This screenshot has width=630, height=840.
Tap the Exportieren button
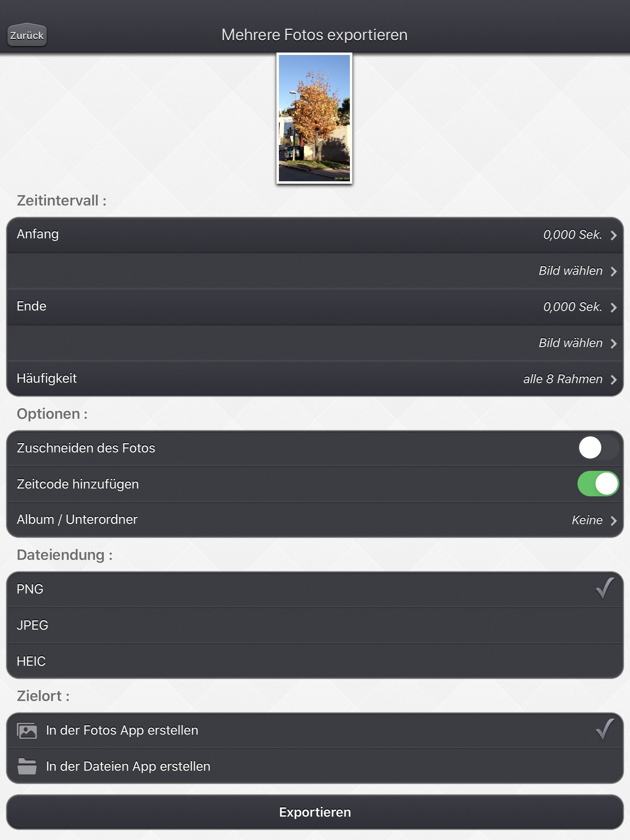point(315,812)
